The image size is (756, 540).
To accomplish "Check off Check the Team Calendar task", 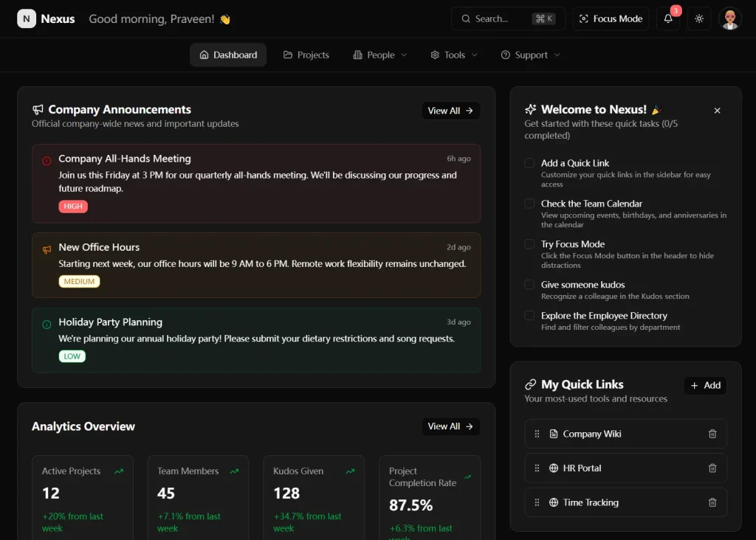I will 529,204.
